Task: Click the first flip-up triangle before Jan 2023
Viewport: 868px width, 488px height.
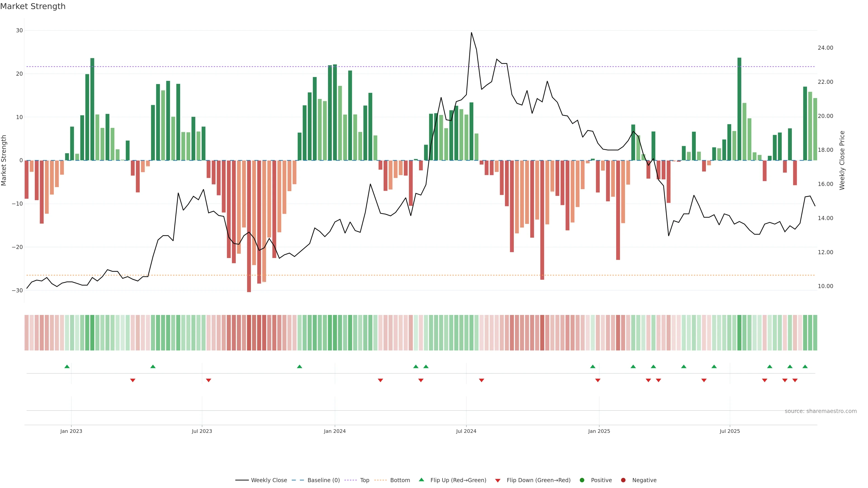Action: point(67,366)
